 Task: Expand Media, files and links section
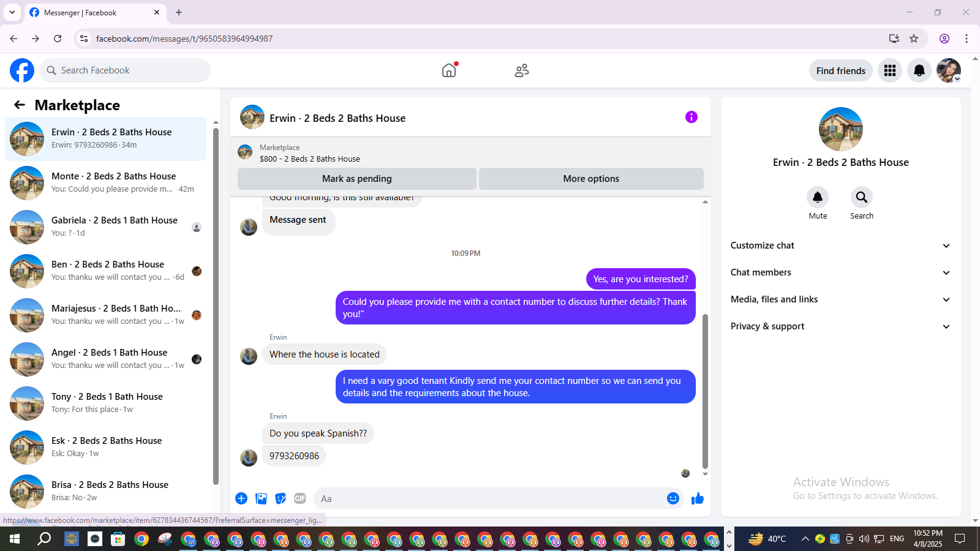(x=840, y=299)
